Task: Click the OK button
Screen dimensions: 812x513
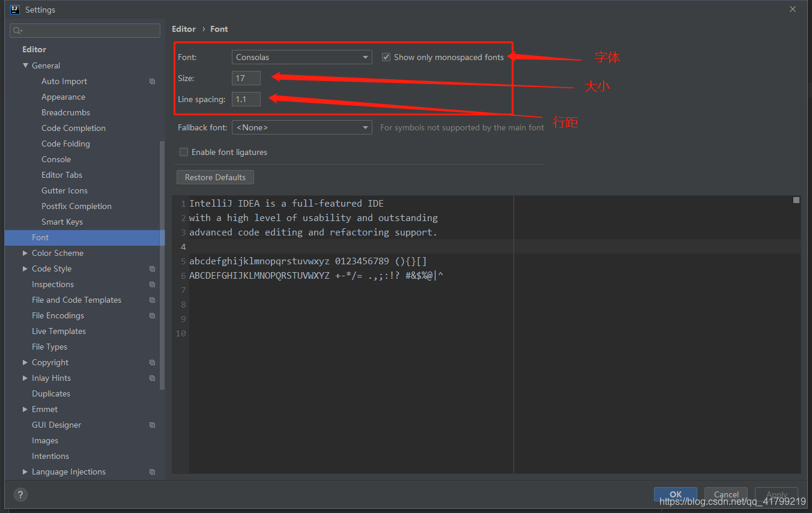Action: (676, 494)
